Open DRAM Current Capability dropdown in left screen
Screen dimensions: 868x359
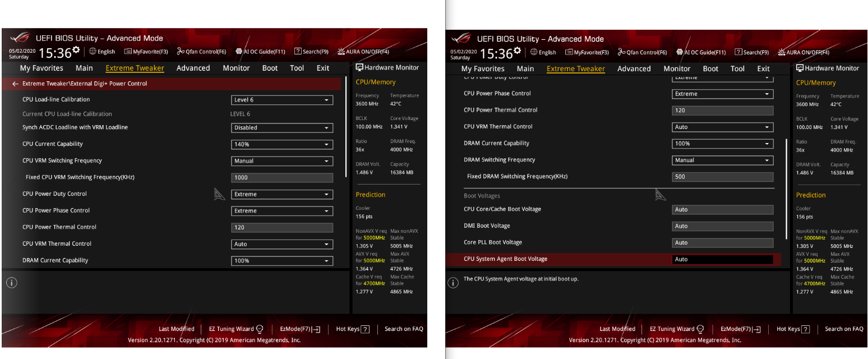(x=282, y=261)
